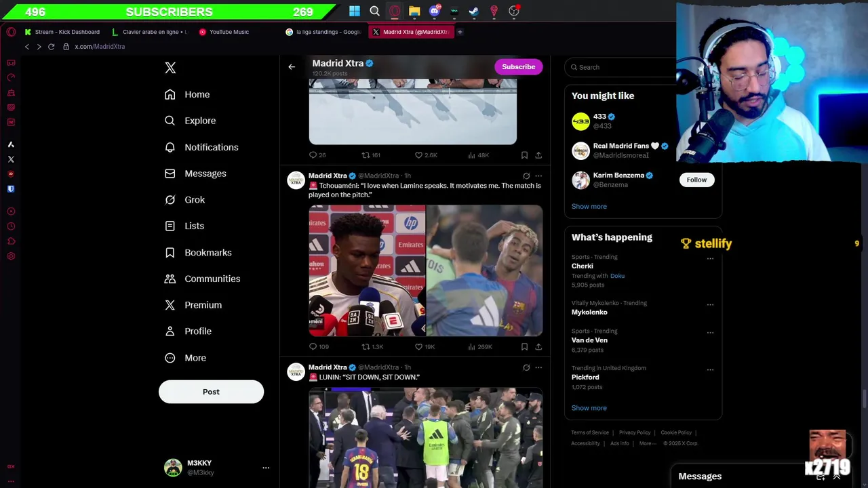Open Communities in the X sidebar
Screen dimensions: 868x488
(202, 279)
